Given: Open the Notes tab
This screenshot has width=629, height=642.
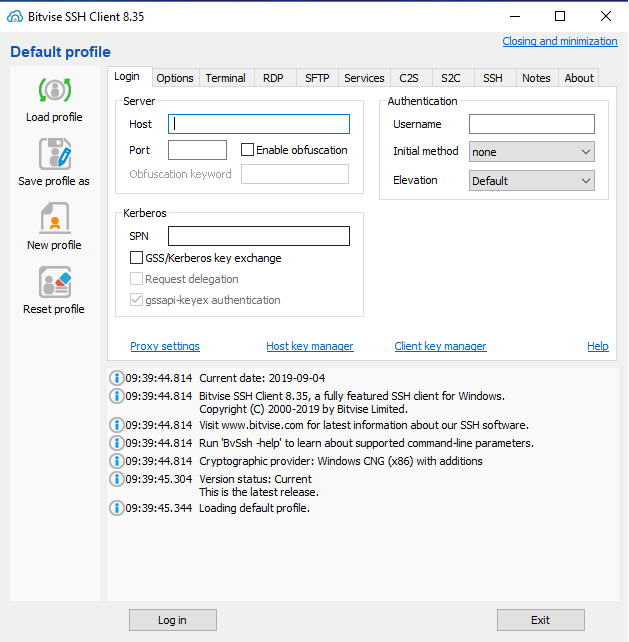Looking at the screenshot, I should 536,78.
